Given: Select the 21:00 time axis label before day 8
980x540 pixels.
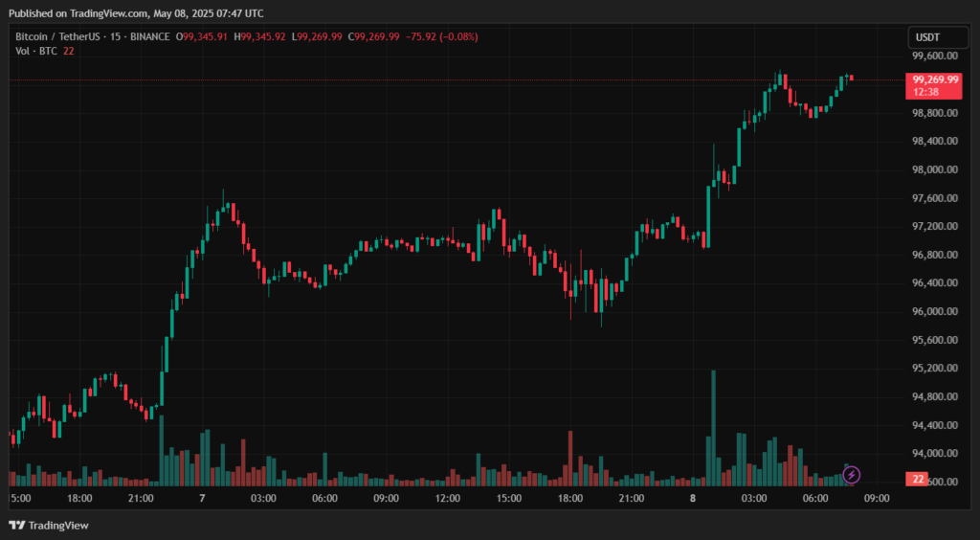Looking at the screenshot, I should click(631, 499).
